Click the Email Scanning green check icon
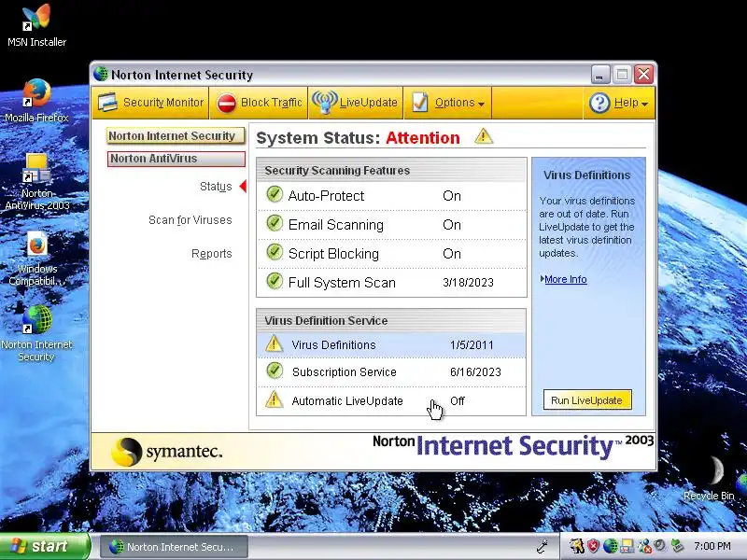 275,223
